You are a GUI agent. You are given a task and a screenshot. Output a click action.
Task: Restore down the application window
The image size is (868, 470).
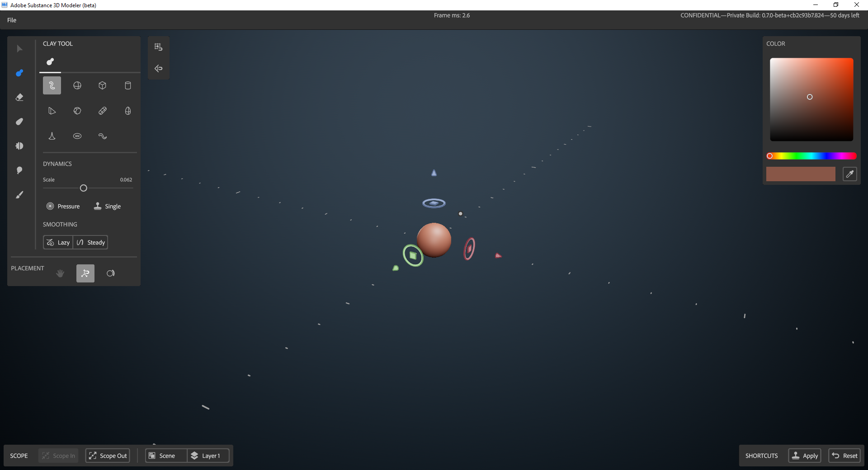[x=836, y=5]
